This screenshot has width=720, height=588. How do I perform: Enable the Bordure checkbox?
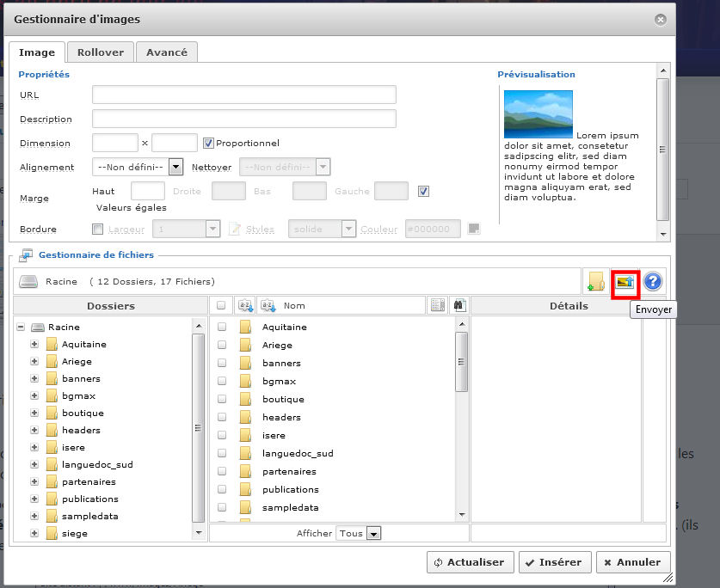pos(97,229)
